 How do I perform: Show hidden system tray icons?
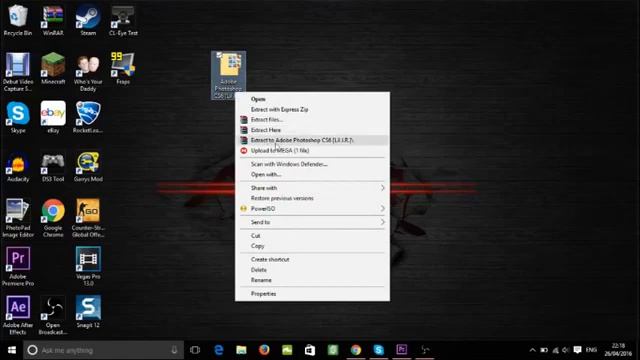point(532,350)
